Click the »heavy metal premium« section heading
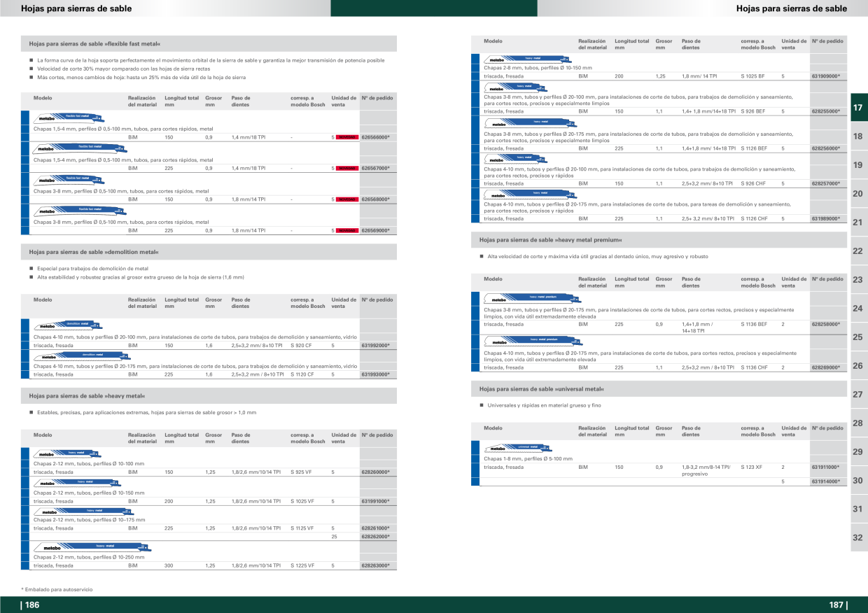This screenshot has width=868, height=613. (x=550, y=240)
